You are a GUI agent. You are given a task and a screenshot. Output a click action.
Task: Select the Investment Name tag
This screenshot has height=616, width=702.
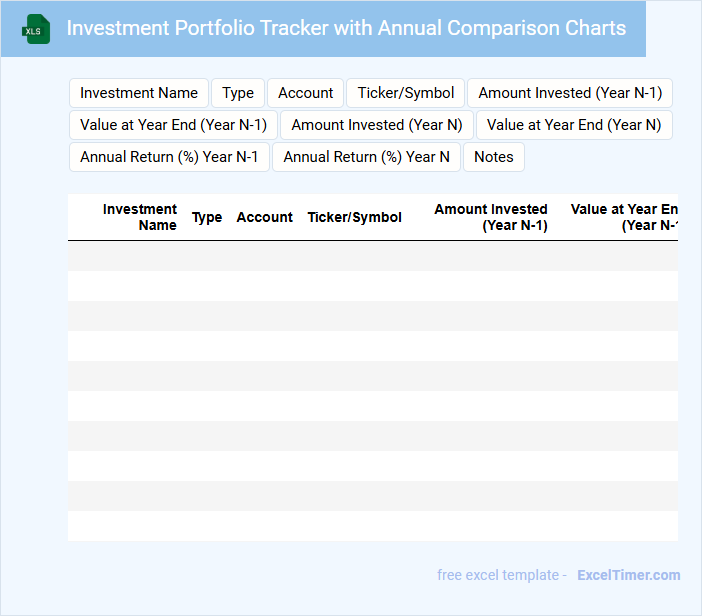139,93
